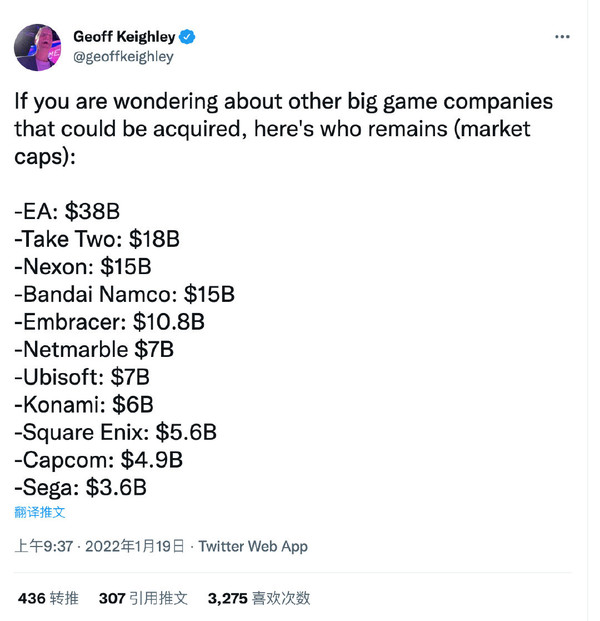Screen dimensions: 600x621
Task: Click the "-Square Enix: $5.6B" line
Action: [115, 432]
